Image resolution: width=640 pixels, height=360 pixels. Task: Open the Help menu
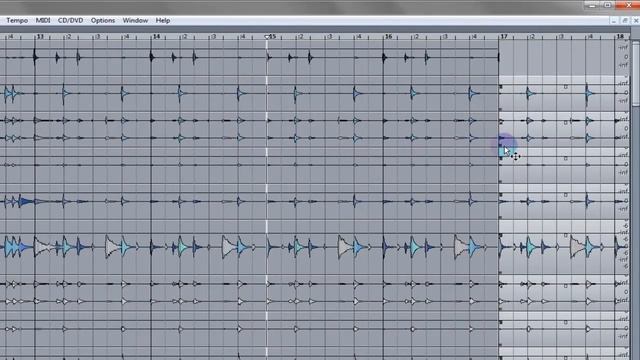163,20
